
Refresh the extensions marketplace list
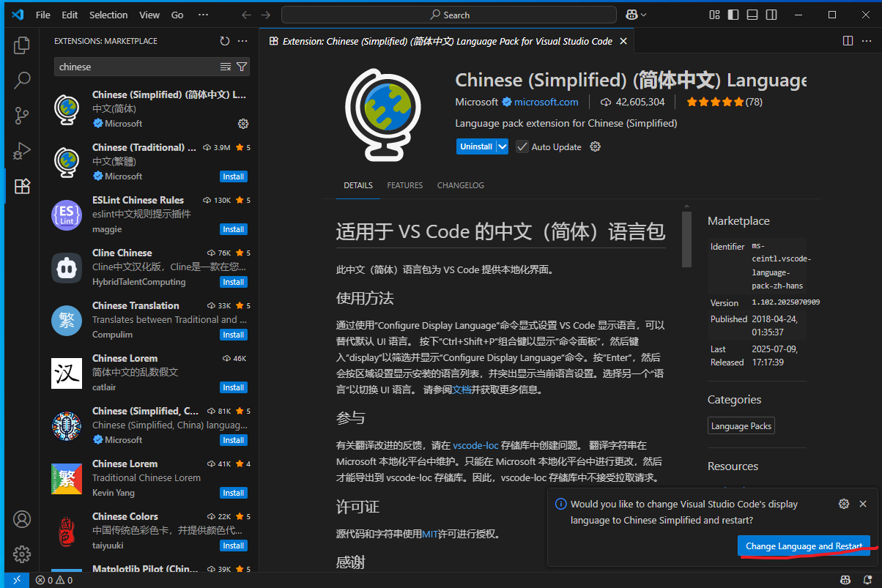pyautogui.click(x=225, y=41)
